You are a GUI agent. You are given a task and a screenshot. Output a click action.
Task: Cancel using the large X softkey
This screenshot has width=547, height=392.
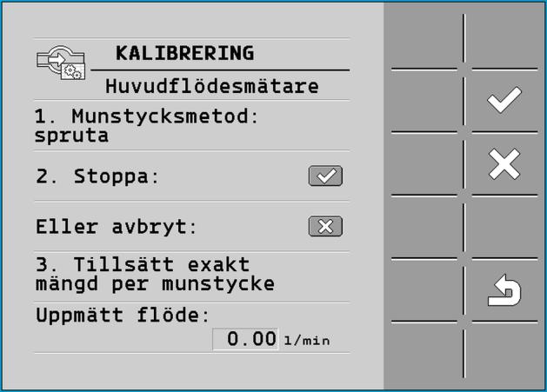(504, 164)
